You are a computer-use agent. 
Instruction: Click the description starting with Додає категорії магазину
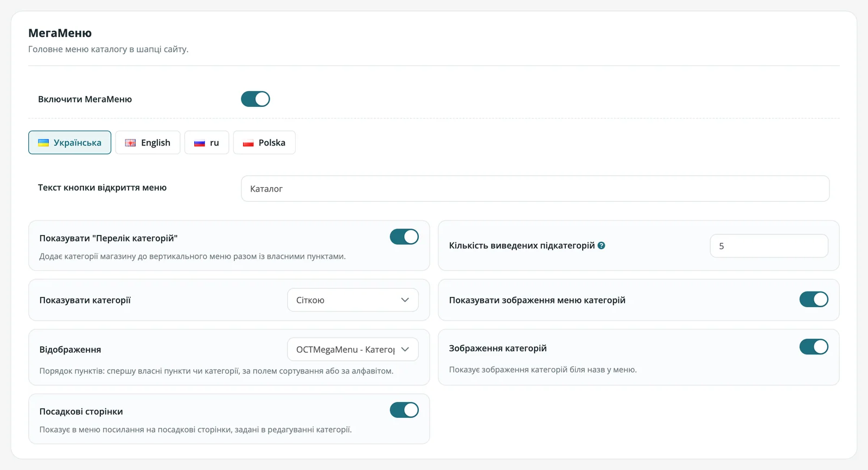point(192,256)
